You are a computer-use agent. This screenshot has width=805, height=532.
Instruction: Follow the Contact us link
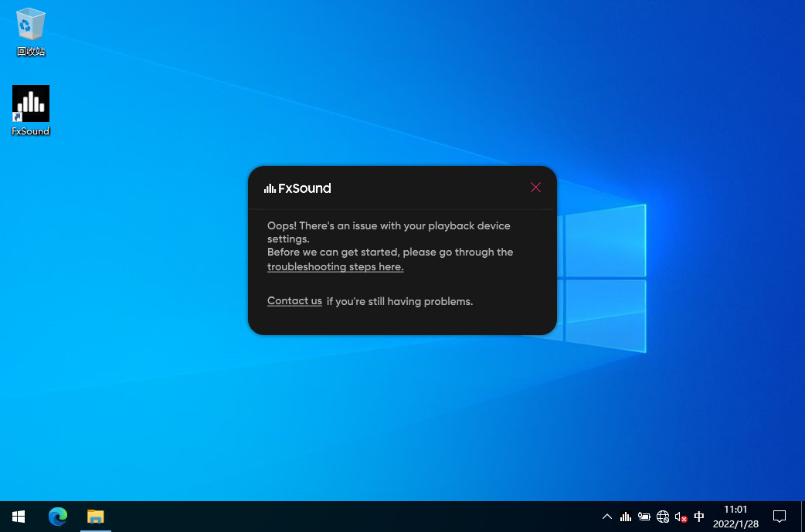click(x=294, y=301)
